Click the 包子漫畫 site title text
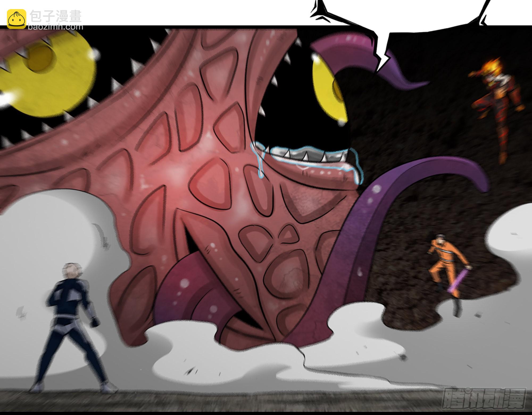 tap(56, 16)
